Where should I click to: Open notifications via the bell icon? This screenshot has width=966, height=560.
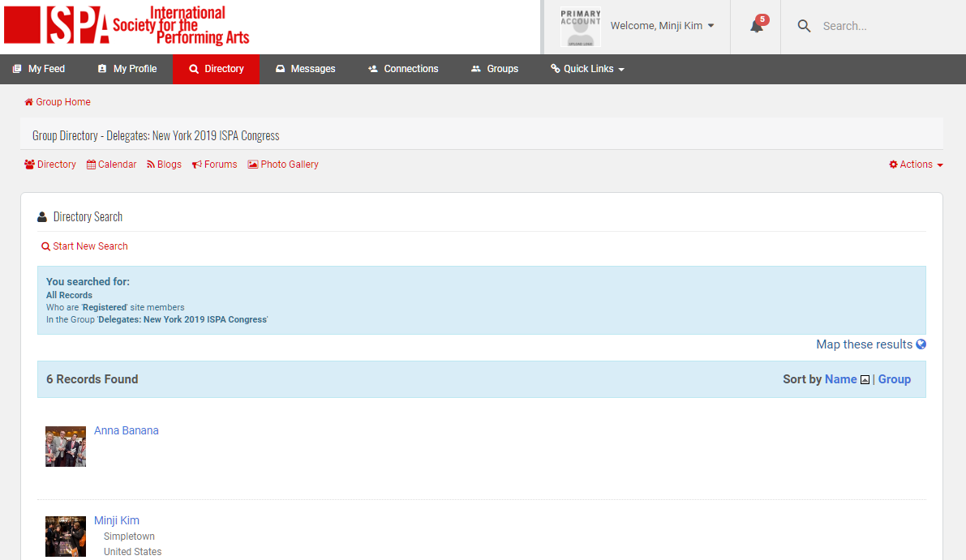[x=756, y=26]
